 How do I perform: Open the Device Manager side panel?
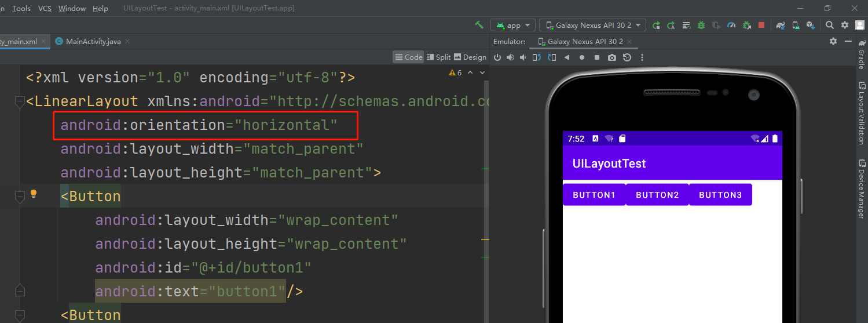[862, 188]
